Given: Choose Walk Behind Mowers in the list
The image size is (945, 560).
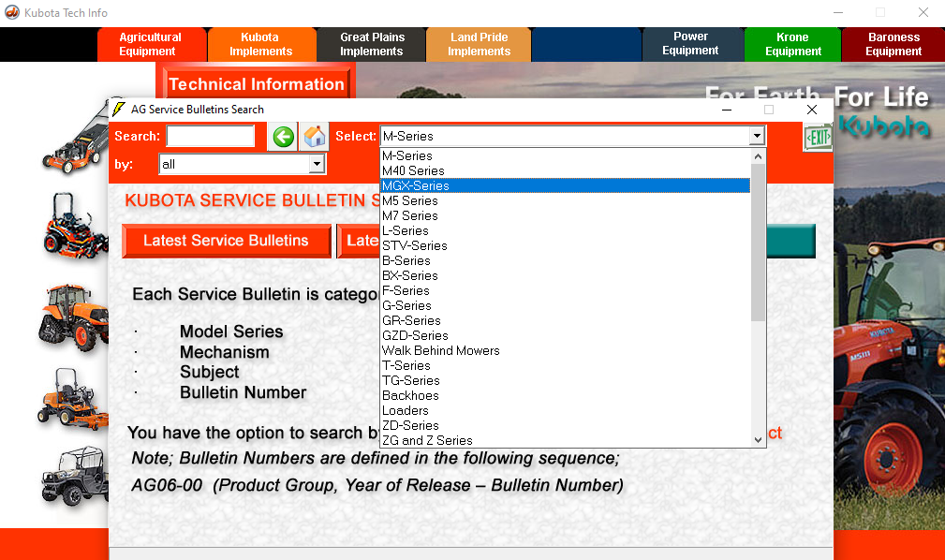Looking at the screenshot, I should [440, 350].
